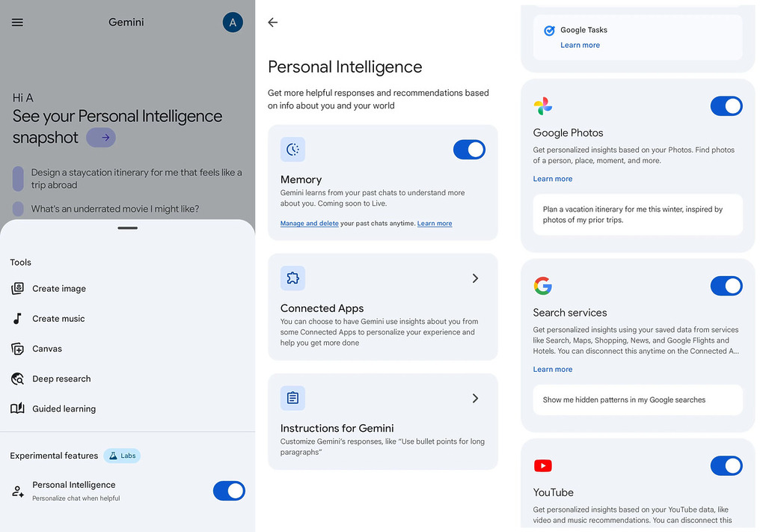Click the Guided learning book icon
766x532 pixels.
coord(18,409)
